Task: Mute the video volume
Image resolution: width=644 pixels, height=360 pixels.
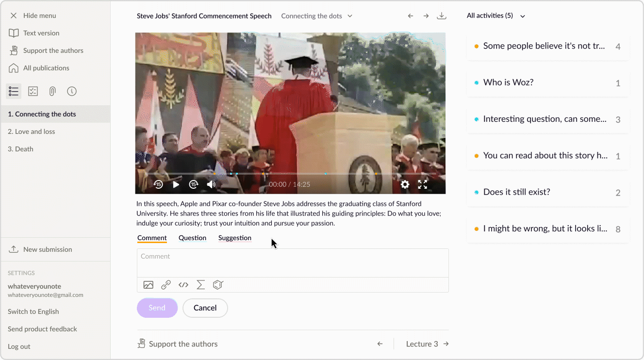Action: [x=211, y=184]
